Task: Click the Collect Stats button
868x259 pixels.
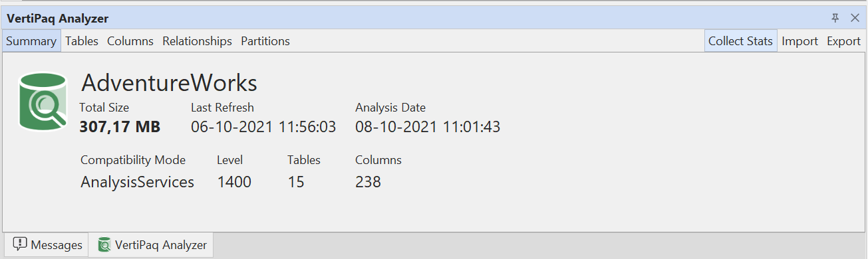Action: coord(740,41)
